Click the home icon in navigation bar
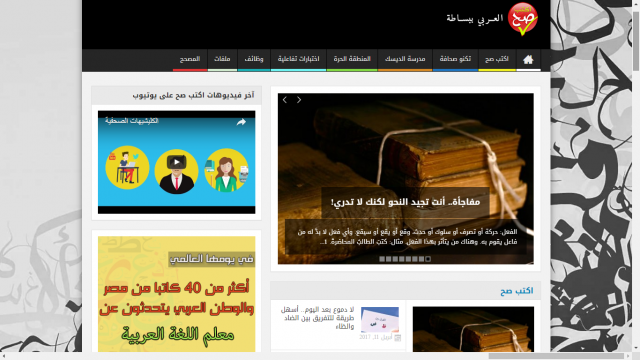The image size is (640, 360). click(x=528, y=60)
